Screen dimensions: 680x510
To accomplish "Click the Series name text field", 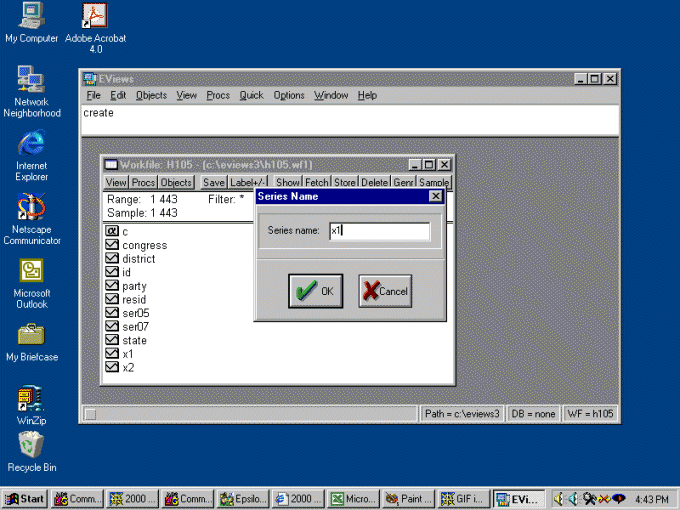I will pos(379,231).
